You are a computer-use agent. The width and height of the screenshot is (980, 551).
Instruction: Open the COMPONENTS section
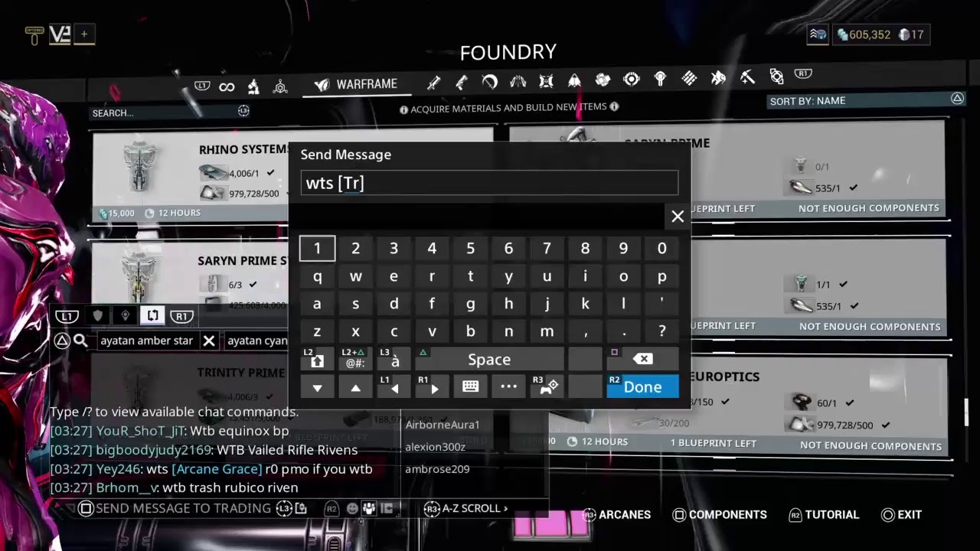click(x=720, y=514)
